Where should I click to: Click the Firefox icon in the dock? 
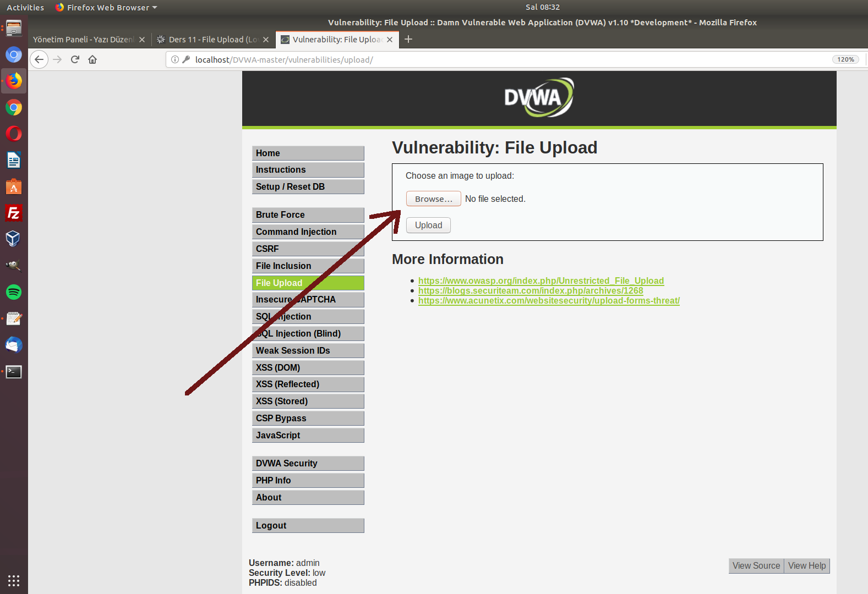pos(14,81)
